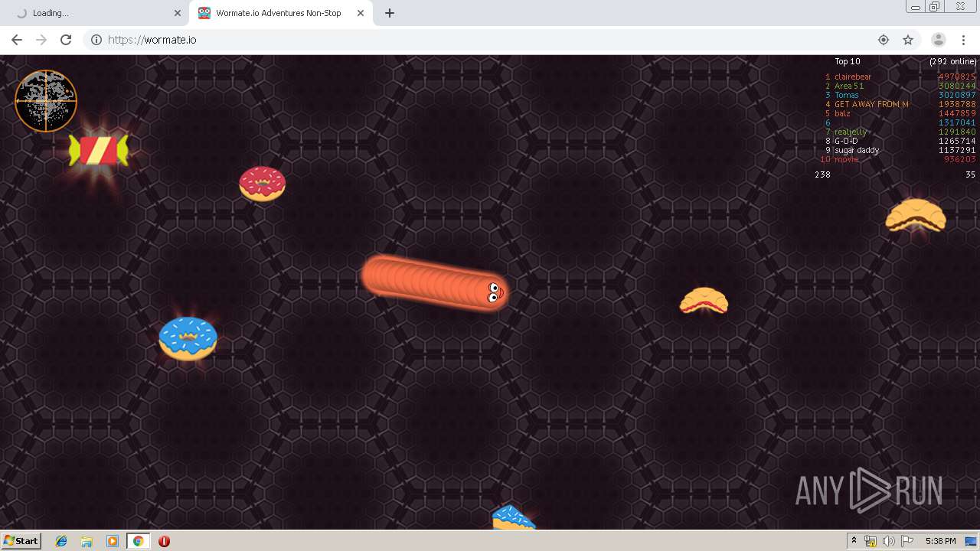980x551 pixels.
Task: Click the circular minimap radar
Action: click(x=46, y=101)
